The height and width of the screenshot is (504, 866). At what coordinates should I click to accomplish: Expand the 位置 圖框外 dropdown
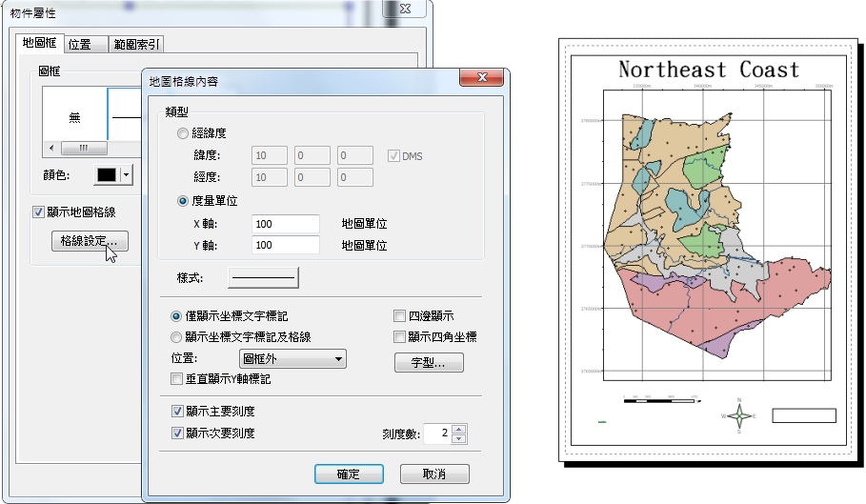coord(292,359)
